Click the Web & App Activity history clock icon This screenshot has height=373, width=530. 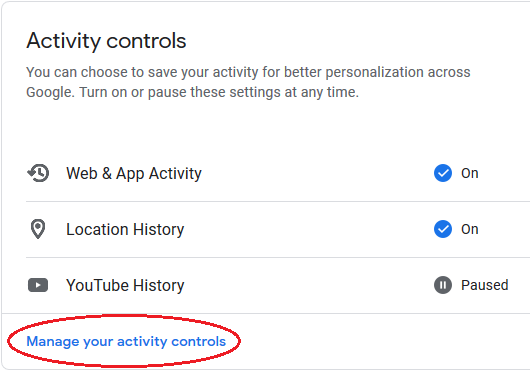click(38, 173)
